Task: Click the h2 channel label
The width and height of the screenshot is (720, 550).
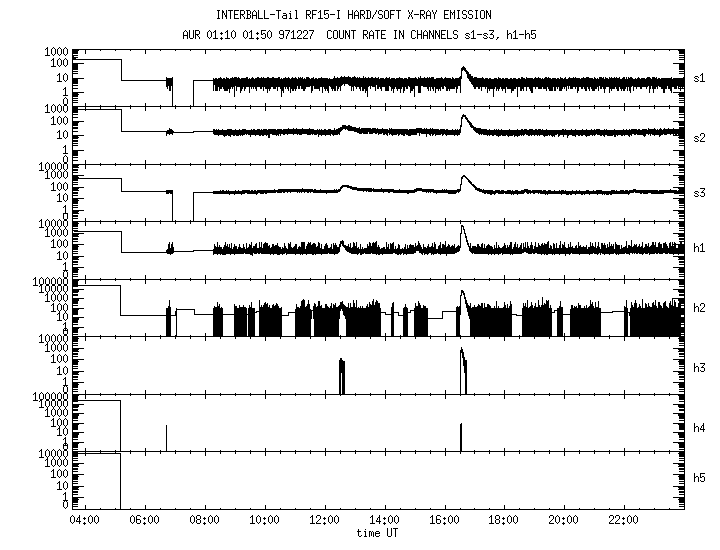Action: 699,308
